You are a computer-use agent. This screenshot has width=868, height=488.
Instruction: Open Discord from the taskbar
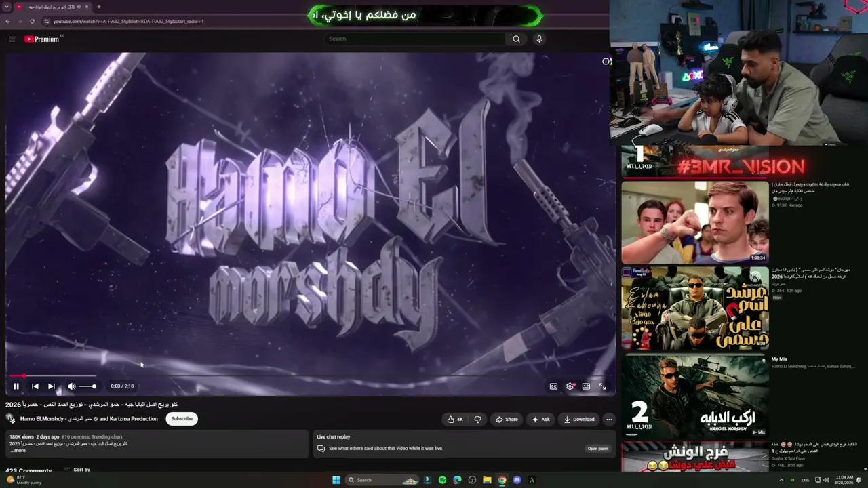coord(517,480)
